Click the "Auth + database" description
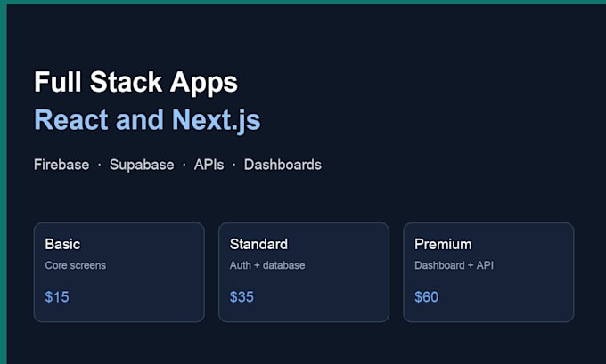Image resolution: width=606 pixels, height=364 pixels. pyautogui.click(x=267, y=265)
